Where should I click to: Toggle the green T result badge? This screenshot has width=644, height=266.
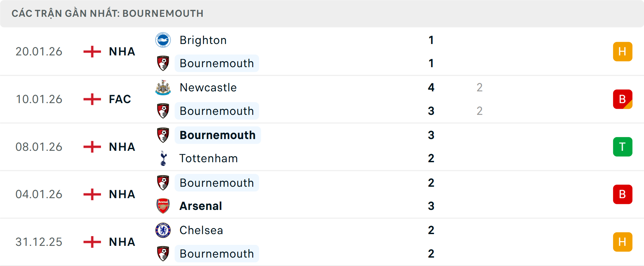tap(623, 147)
